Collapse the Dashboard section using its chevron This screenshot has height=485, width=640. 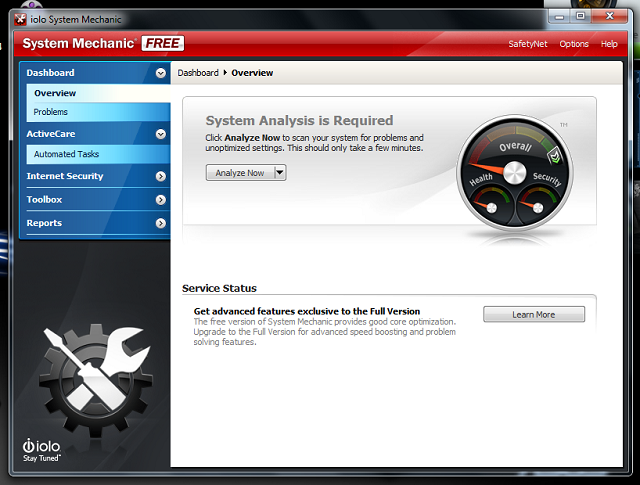[160, 73]
